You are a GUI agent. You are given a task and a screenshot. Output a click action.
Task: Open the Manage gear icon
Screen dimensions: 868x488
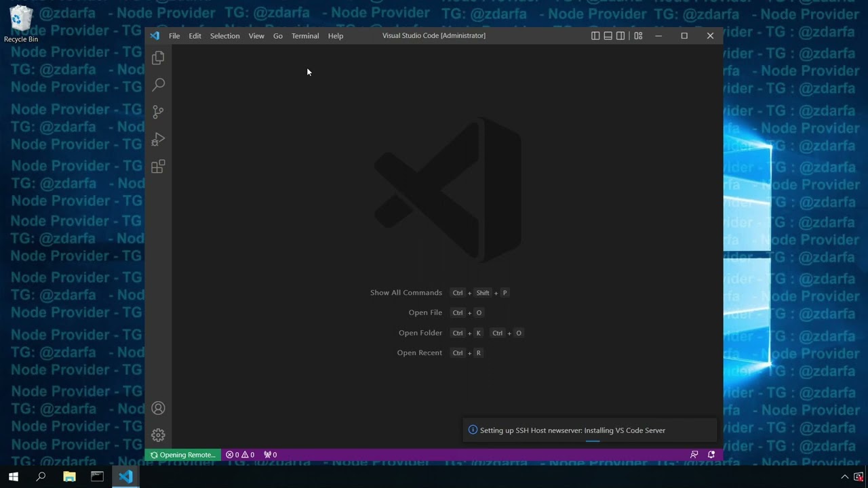(158, 435)
